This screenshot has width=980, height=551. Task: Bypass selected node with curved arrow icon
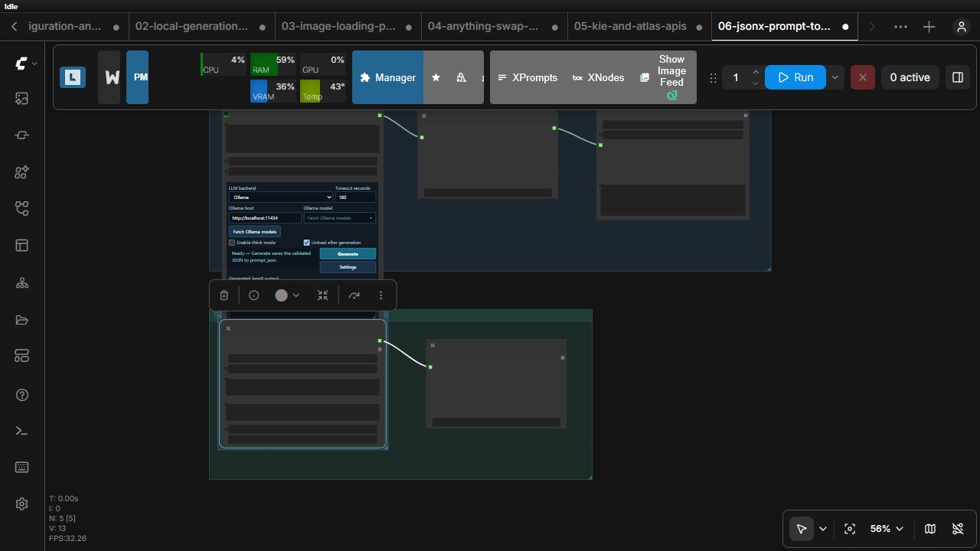(x=354, y=295)
